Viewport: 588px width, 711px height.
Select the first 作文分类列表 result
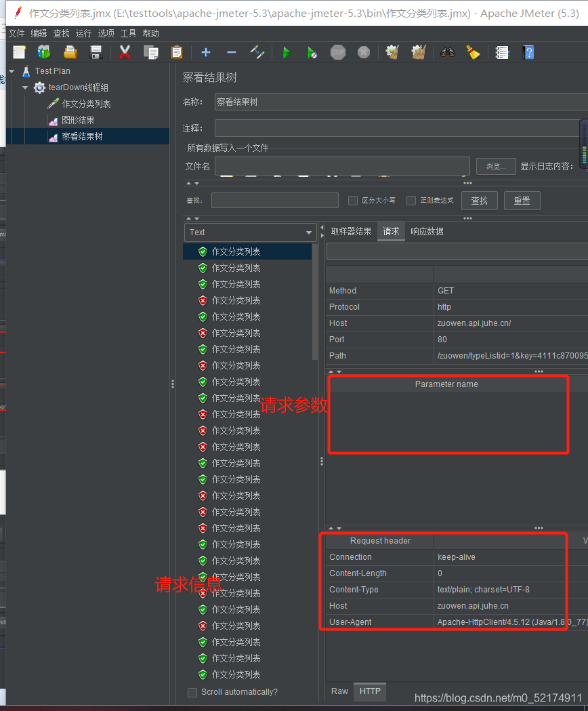point(247,251)
